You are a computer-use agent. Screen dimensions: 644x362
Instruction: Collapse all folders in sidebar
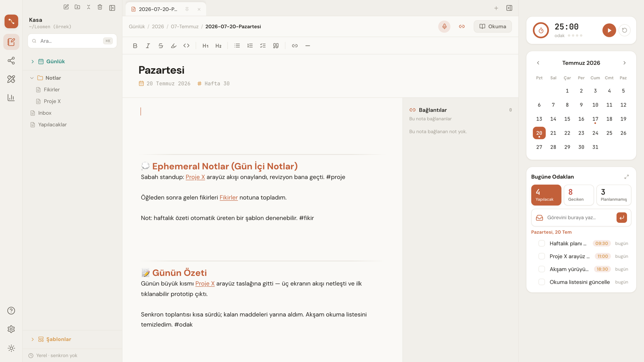tap(89, 7)
